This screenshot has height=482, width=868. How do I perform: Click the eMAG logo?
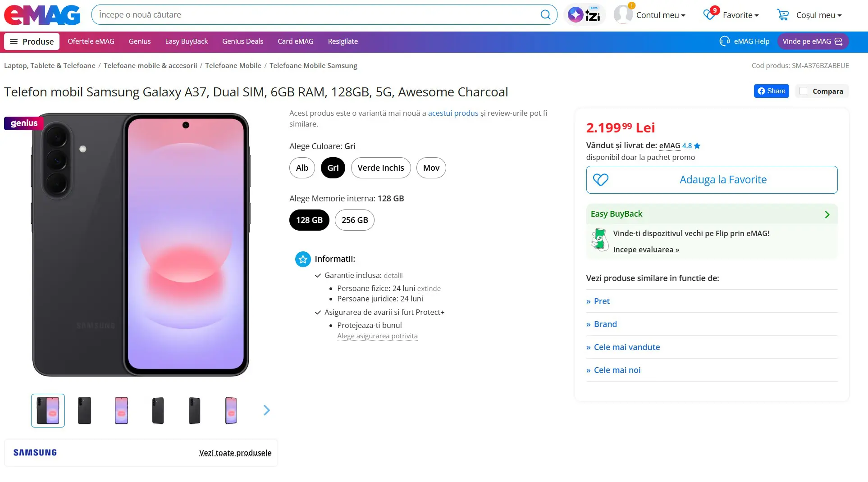[x=42, y=15]
